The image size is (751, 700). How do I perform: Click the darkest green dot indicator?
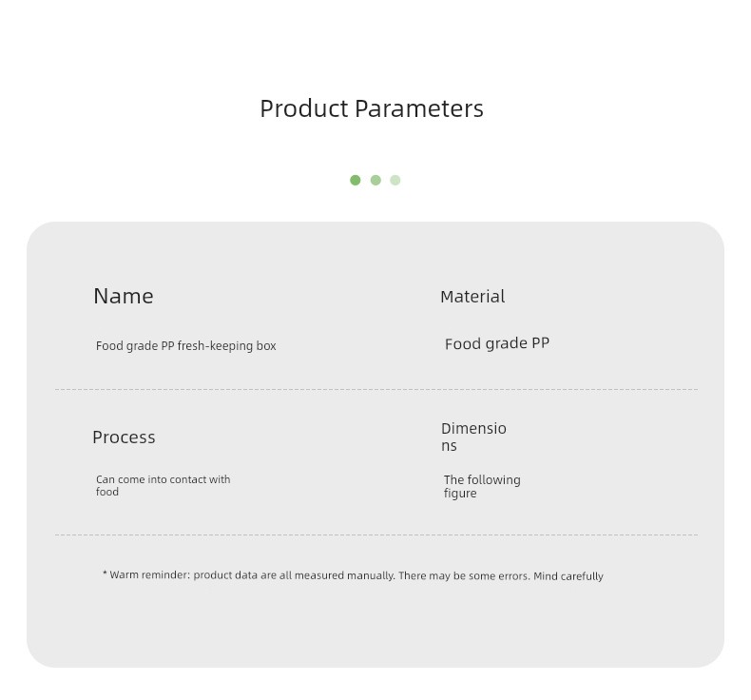click(355, 180)
